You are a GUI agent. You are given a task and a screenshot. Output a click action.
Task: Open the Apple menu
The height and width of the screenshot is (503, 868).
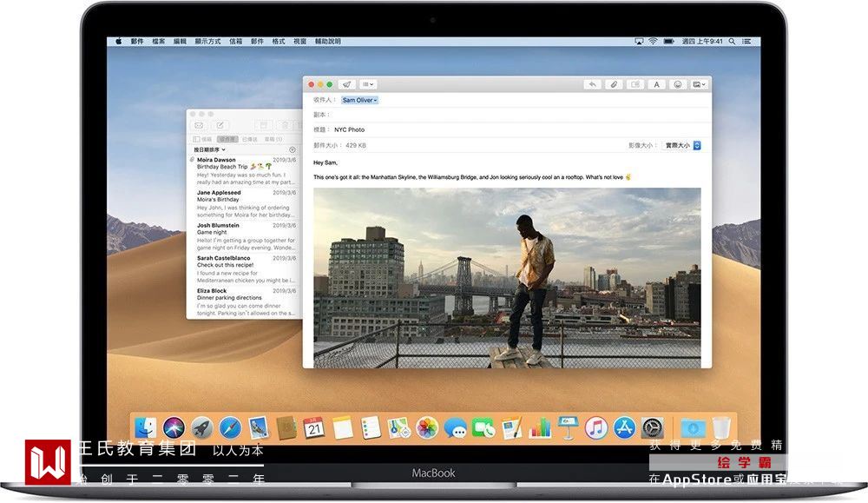118,41
